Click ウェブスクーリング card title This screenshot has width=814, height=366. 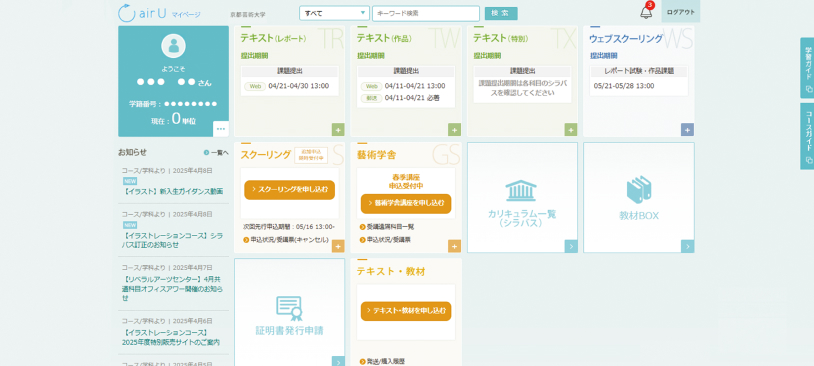(626, 38)
